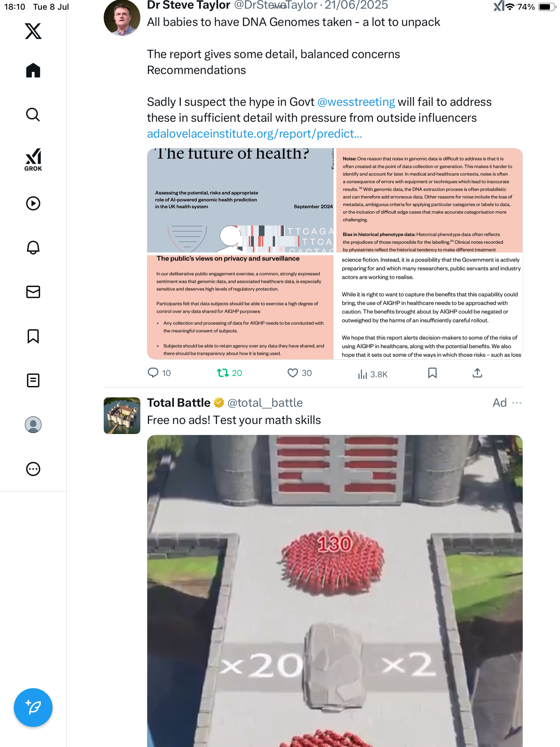Open Search via magnifying glass icon
The image size is (560, 747).
click(x=33, y=115)
